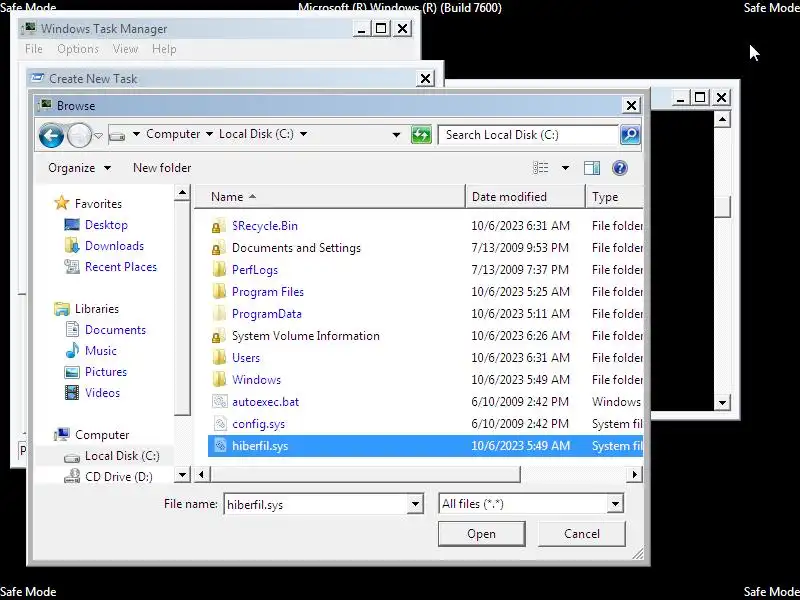Select Documents and Settings folder
This screenshot has width=800, height=600.
click(296, 248)
